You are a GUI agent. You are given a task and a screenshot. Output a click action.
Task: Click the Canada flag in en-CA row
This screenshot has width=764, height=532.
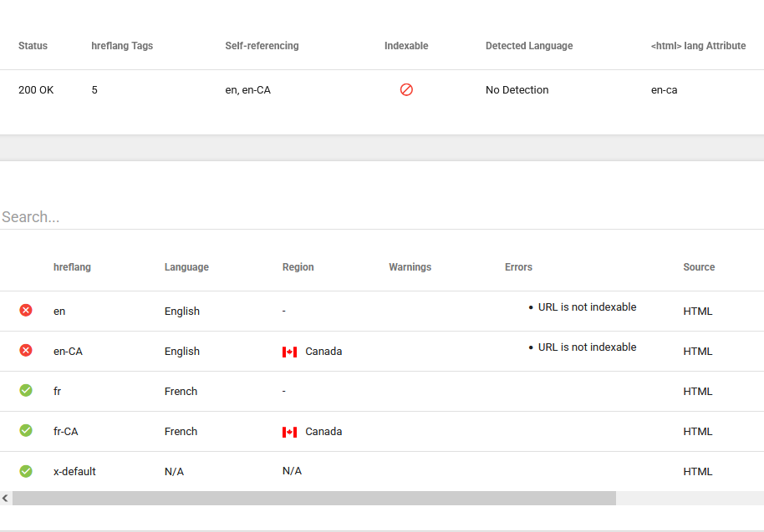[x=289, y=352]
